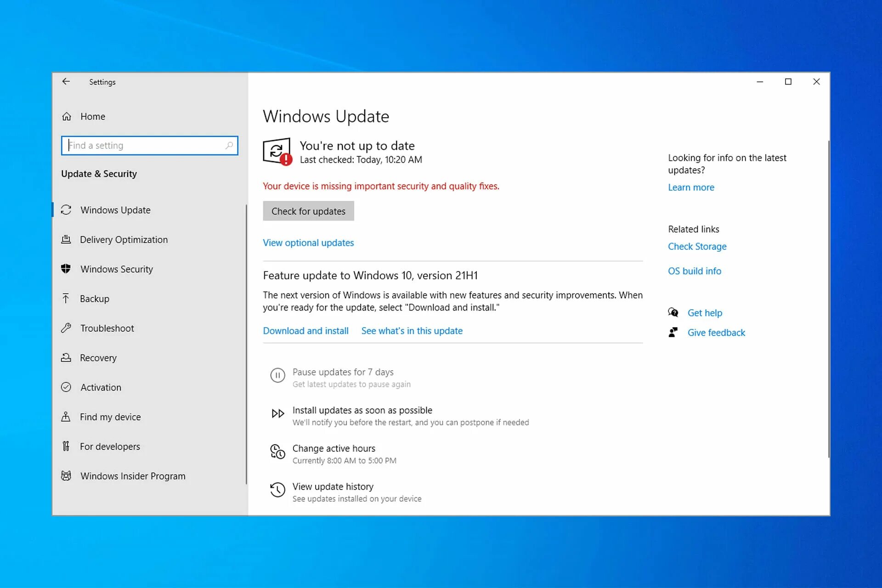The width and height of the screenshot is (882, 588).
Task: Click the View update history icon
Action: (277, 490)
